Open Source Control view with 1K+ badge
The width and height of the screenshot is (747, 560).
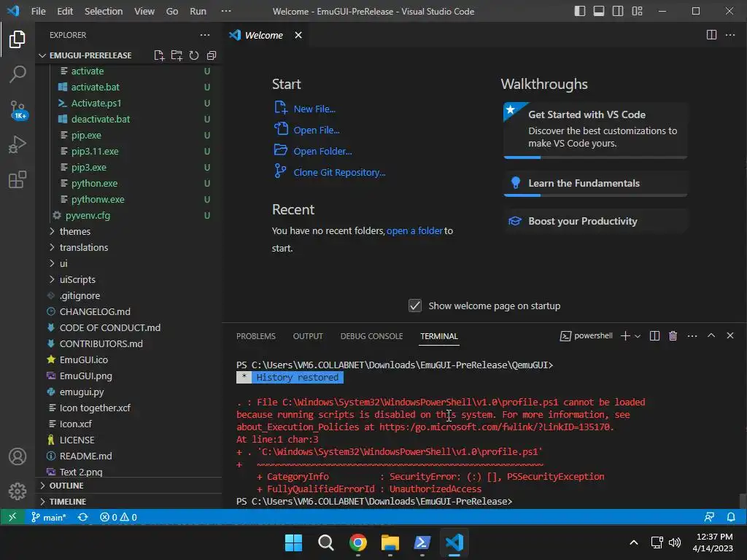point(18,109)
